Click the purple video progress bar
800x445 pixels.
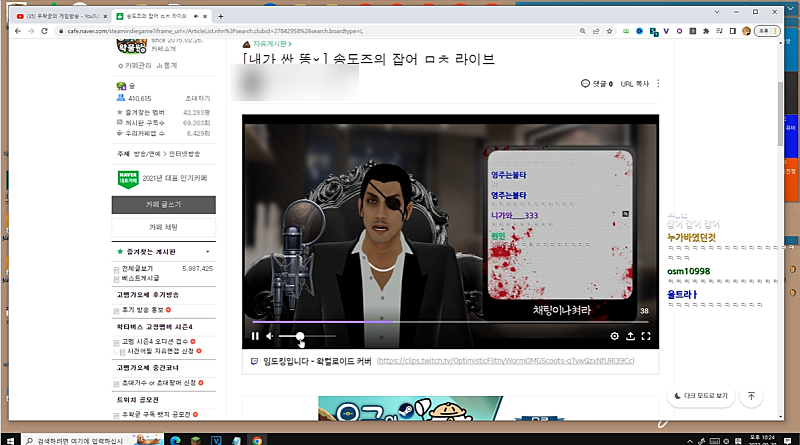pyautogui.click(x=450, y=322)
